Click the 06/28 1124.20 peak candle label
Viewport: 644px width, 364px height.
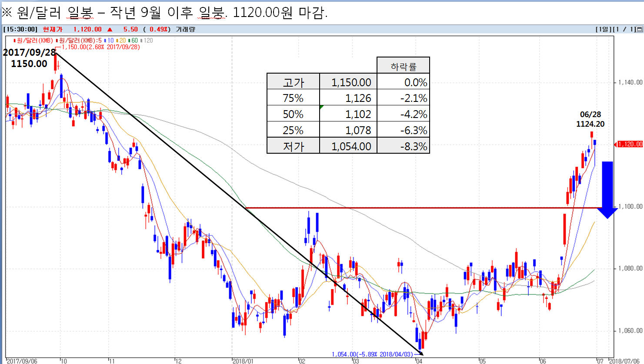coord(590,119)
